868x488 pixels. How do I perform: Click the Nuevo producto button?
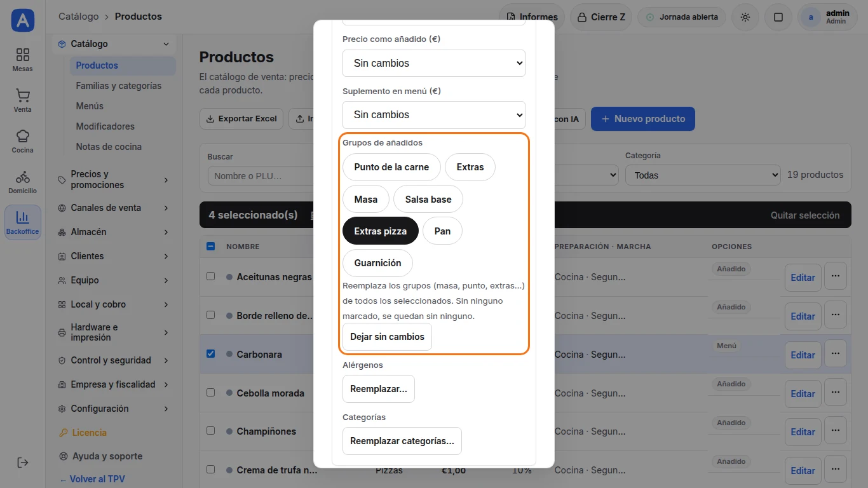pyautogui.click(x=643, y=119)
